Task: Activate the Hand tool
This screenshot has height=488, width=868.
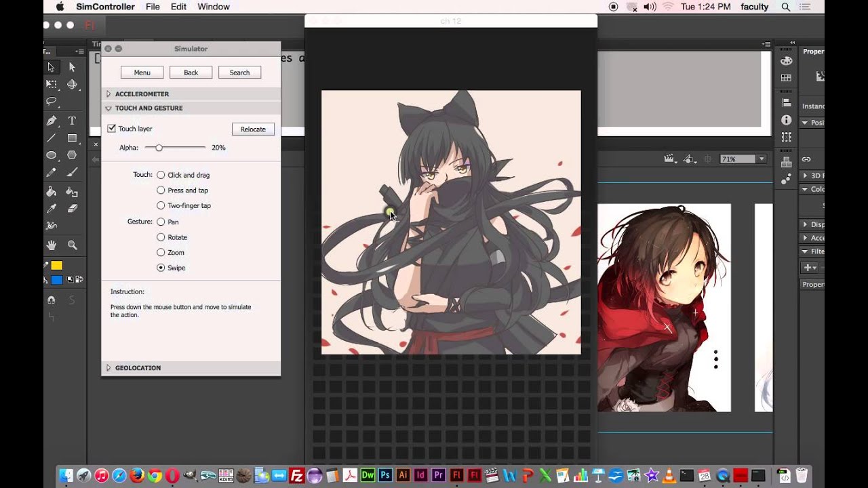Action: click(x=51, y=245)
